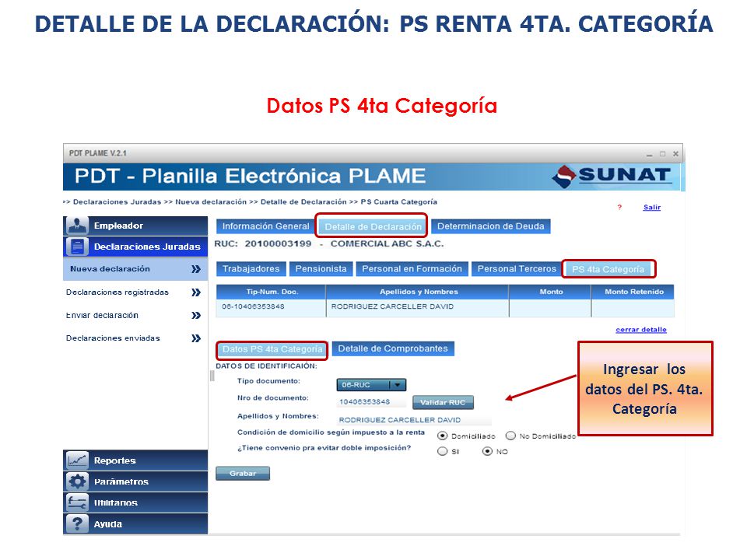Viewport: 747px width, 560px height.
Task: Click table cell 06-10406353848
Action: pos(271,308)
